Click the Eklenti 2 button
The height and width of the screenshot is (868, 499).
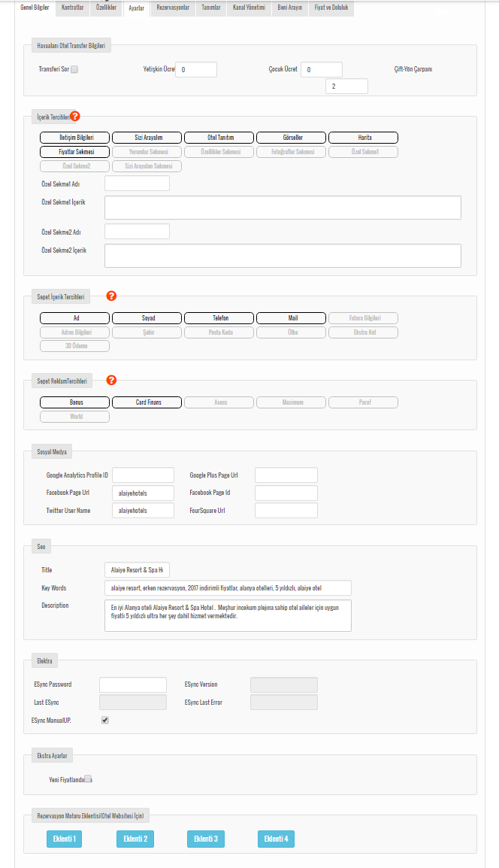click(135, 839)
